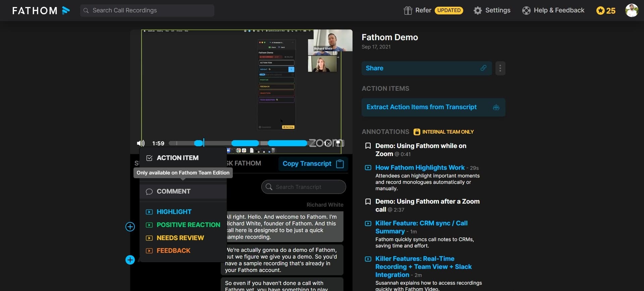Click the gift icon next to Refer
Viewport: 644px width, 291px height.
pyautogui.click(x=408, y=10)
